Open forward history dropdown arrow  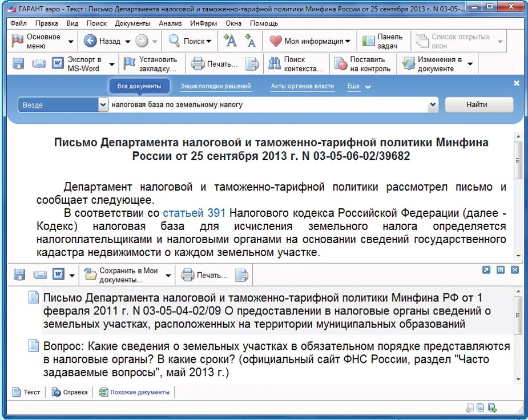click(x=155, y=42)
